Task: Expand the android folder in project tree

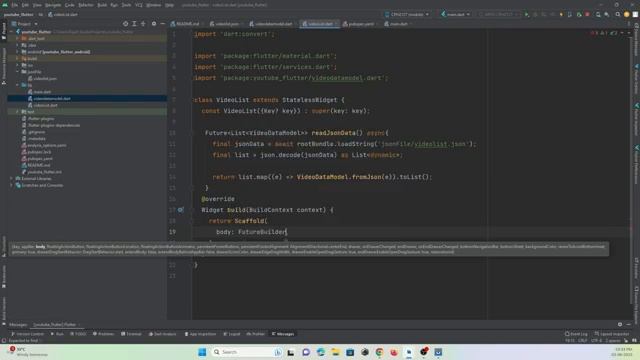Action: [18, 52]
